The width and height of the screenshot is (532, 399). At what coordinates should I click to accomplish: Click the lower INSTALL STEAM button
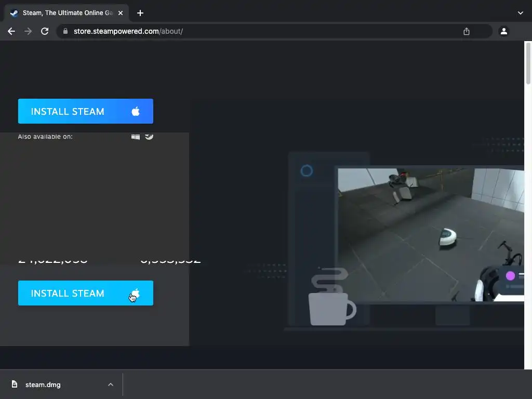pyautogui.click(x=86, y=293)
